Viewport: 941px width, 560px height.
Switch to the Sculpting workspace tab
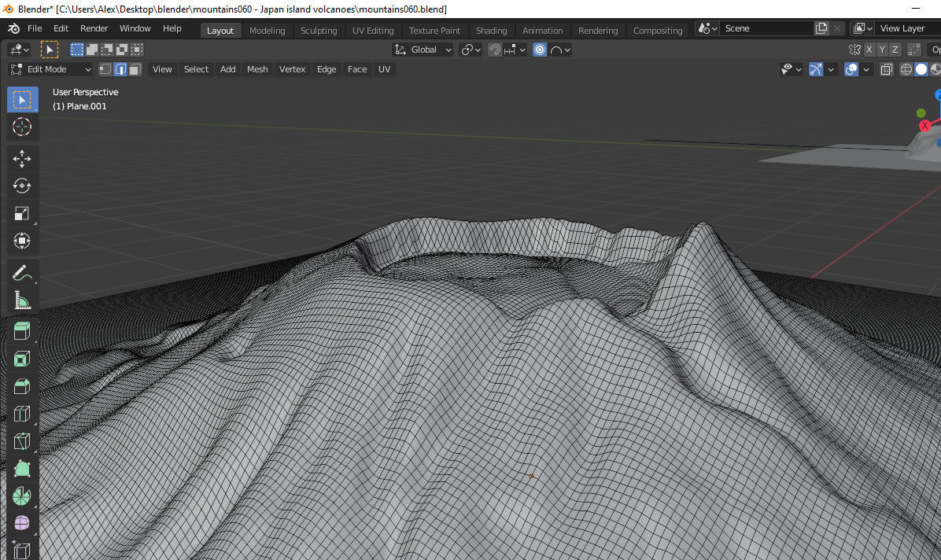pyautogui.click(x=319, y=31)
